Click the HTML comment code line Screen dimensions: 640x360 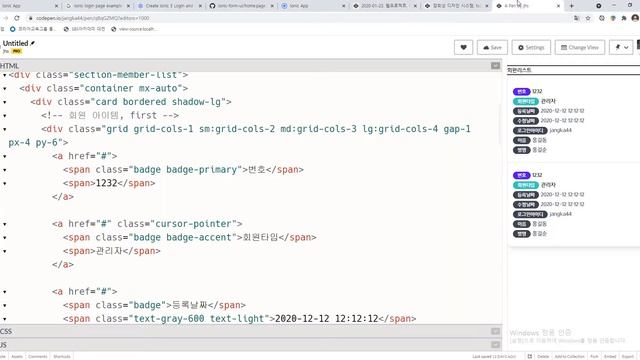(x=110, y=116)
